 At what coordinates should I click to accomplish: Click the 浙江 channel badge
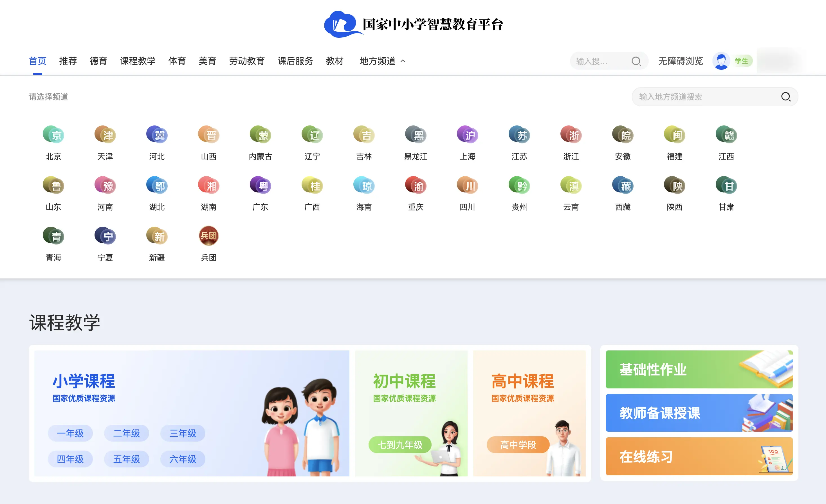571,135
